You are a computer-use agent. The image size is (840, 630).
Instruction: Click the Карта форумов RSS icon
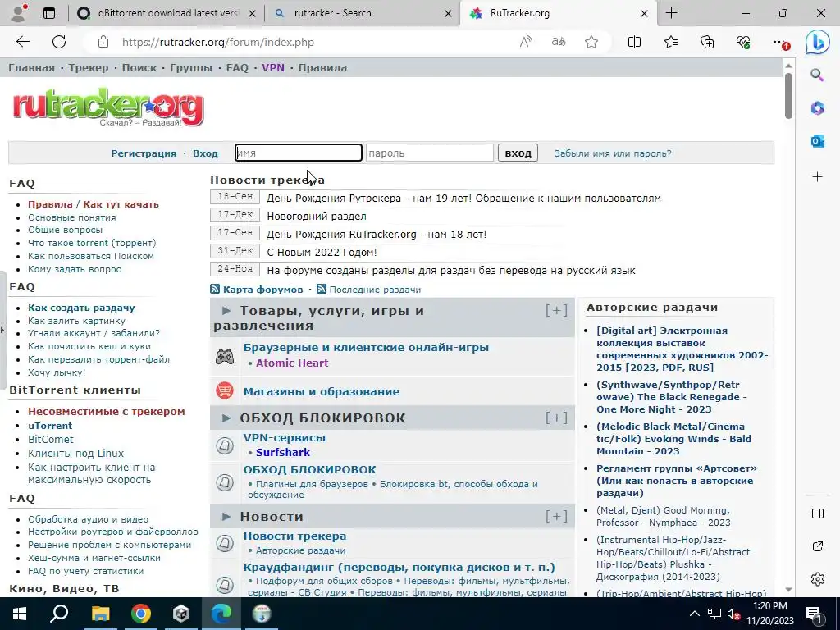[215, 290]
